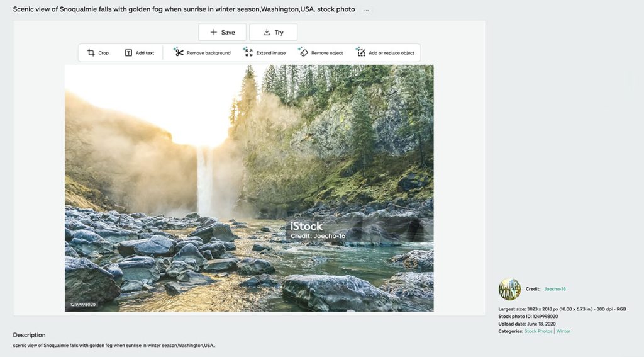This screenshot has height=357, width=644.
Task: Click the download arrow icon in Try
Action: click(267, 32)
